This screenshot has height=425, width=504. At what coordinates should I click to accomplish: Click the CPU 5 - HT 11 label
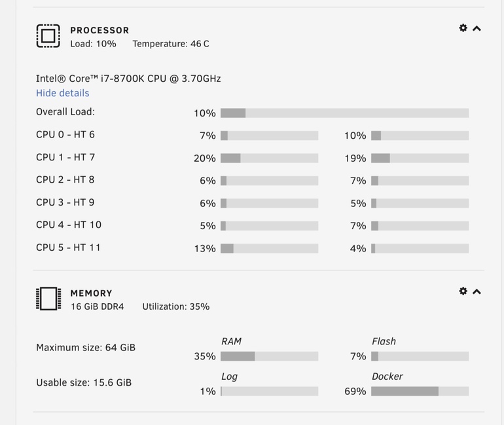[x=68, y=248]
